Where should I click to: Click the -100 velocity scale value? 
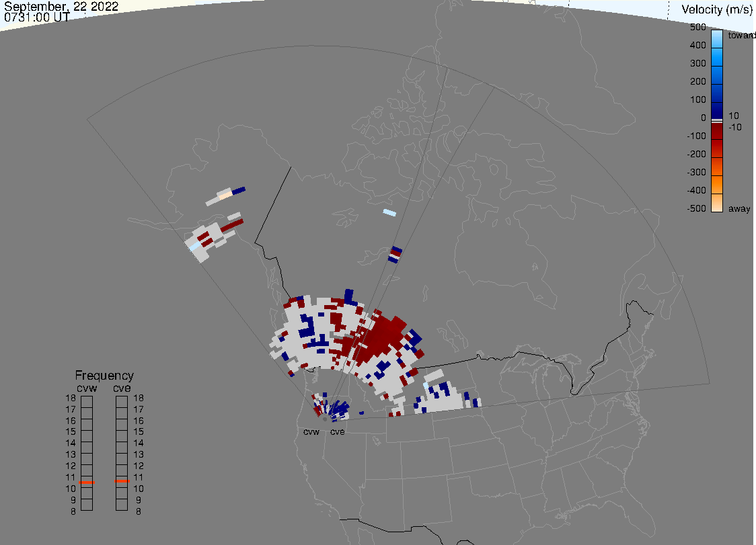[696, 136]
